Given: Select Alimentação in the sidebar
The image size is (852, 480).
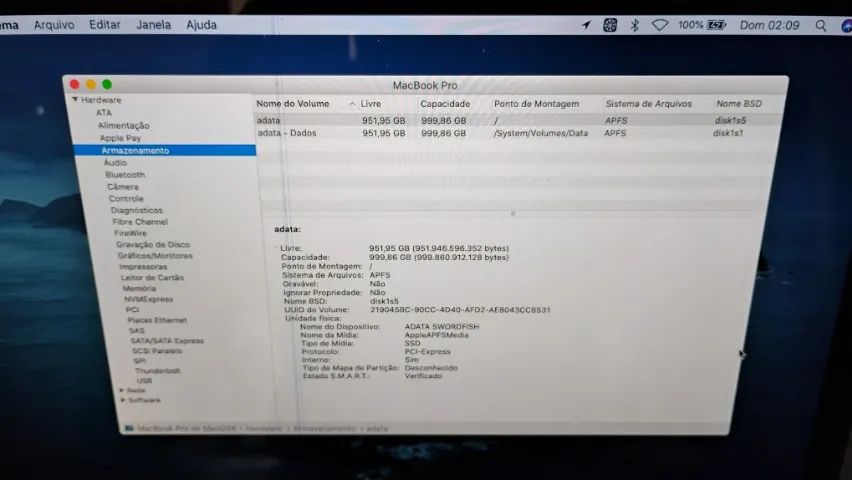Looking at the screenshot, I should (x=123, y=126).
